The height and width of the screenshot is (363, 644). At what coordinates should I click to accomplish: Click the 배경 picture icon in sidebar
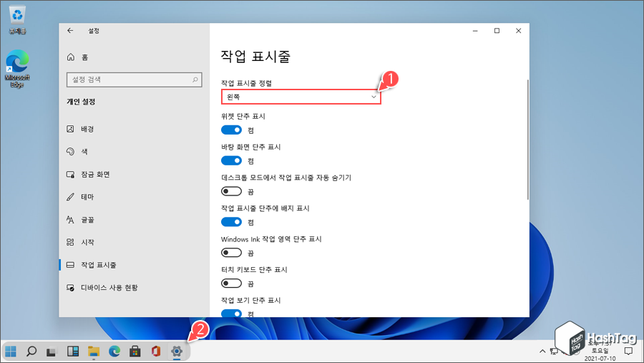pos(70,129)
